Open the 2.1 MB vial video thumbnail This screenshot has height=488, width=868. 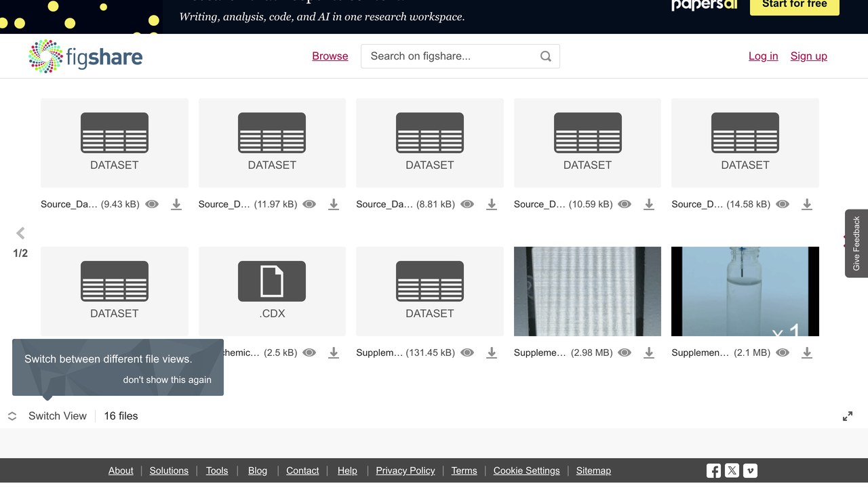[745, 291]
